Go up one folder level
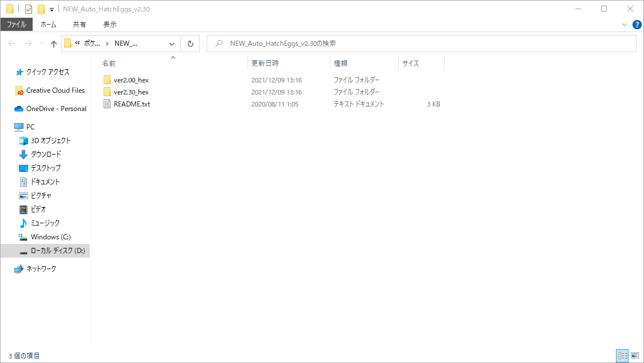The height and width of the screenshot is (363, 644). pyautogui.click(x=54, y=44)
